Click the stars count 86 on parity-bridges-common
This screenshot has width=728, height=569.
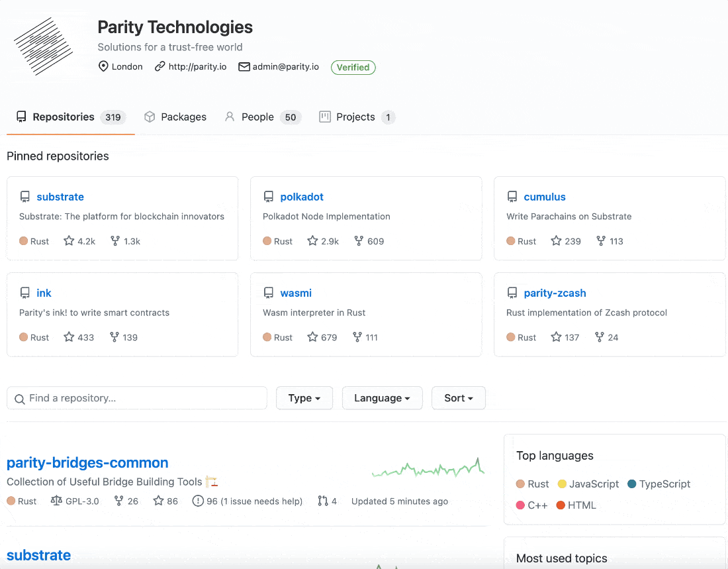(x=165, y=501)
